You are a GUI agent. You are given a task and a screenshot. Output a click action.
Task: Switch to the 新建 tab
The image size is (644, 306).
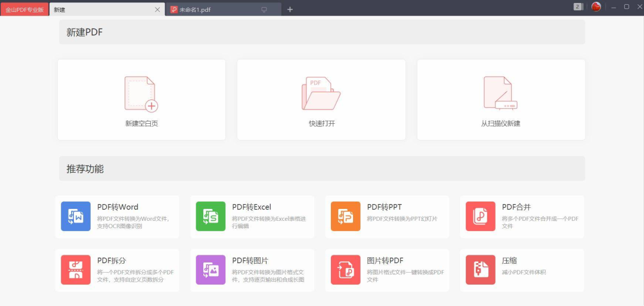click(x=107, y=10)
